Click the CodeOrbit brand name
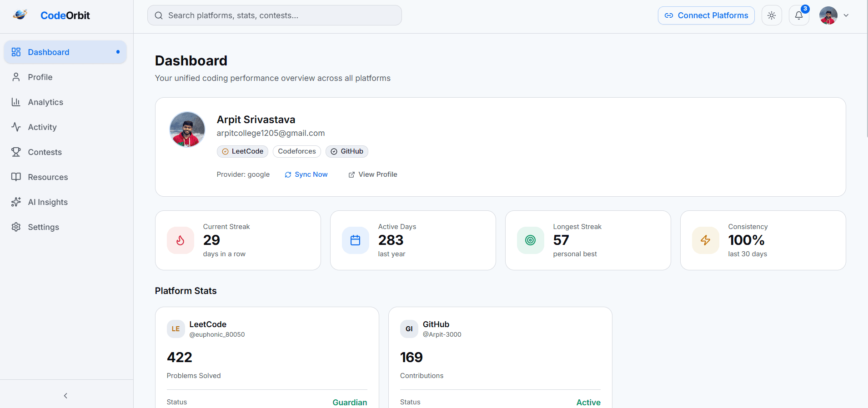868x408 pixels. pyautogui.click(x=65, y=15)
